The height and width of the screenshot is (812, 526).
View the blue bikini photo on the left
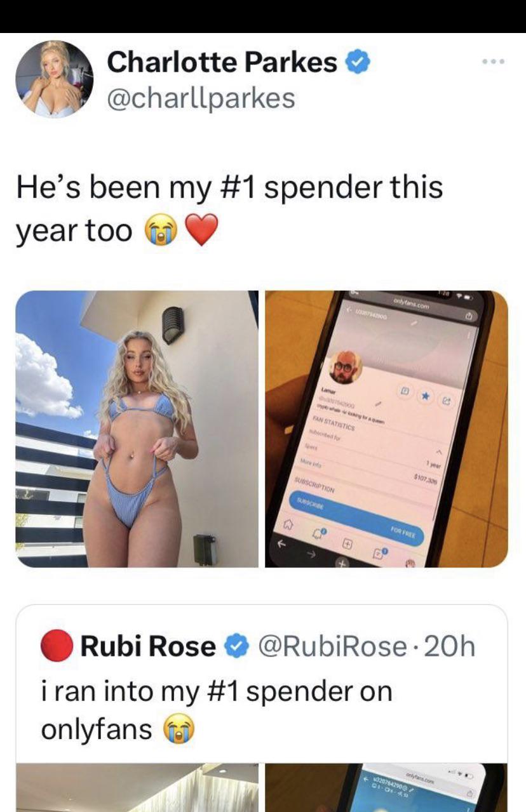coord(137,429)
